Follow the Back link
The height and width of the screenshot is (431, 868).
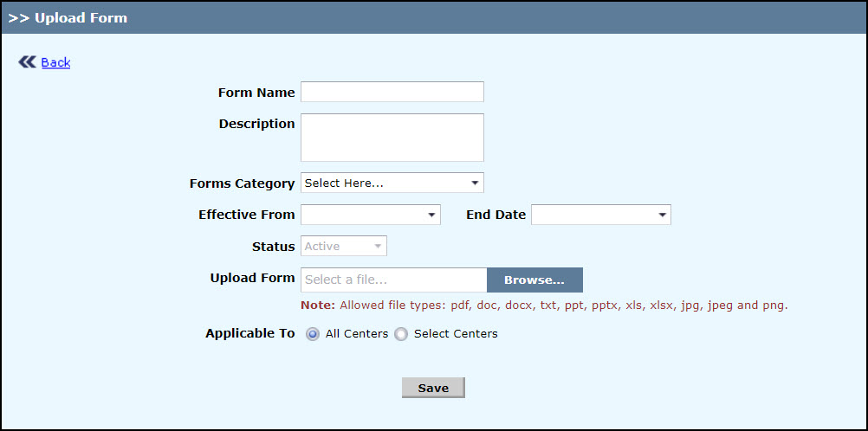tap(55, 62)
